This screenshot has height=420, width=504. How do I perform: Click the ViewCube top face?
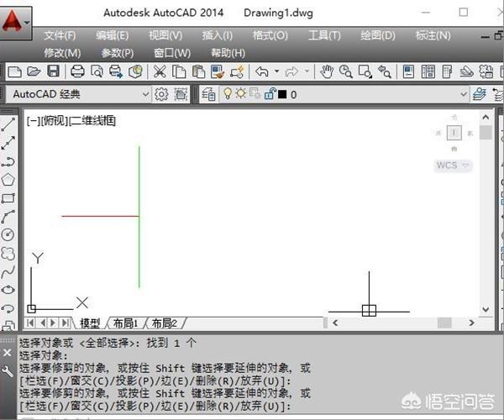454,133
